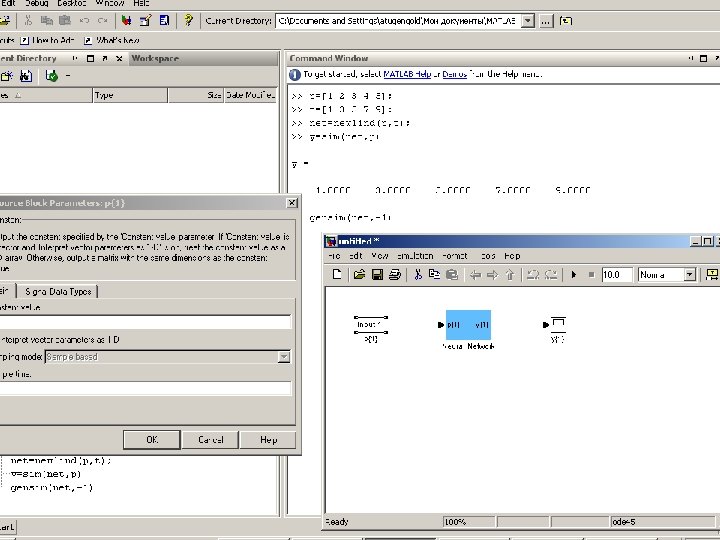Click New model icon in Simulink toolbar
Screen dimensions: 720x540
(337, 275)
